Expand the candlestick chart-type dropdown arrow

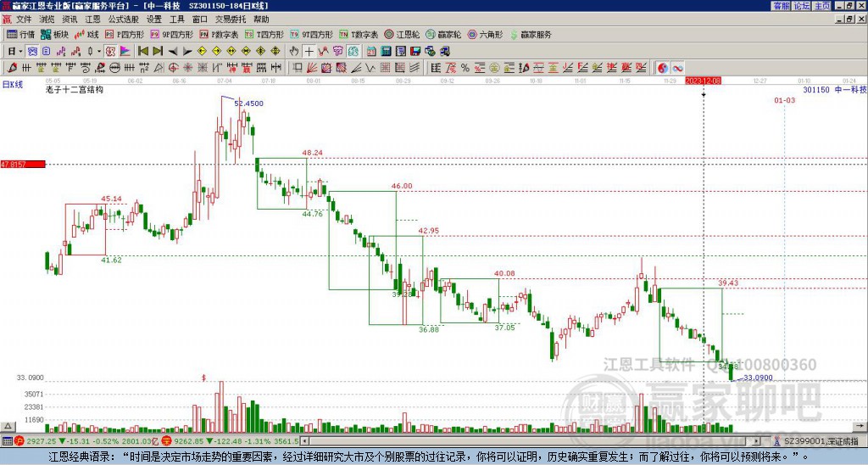click(x=99, y=52)
